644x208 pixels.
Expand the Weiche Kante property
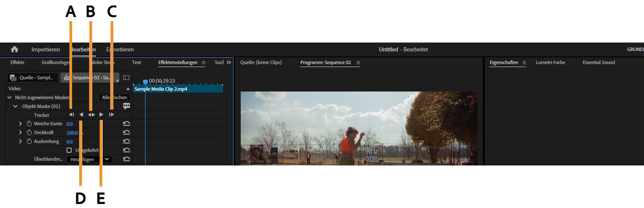[20, 124]
